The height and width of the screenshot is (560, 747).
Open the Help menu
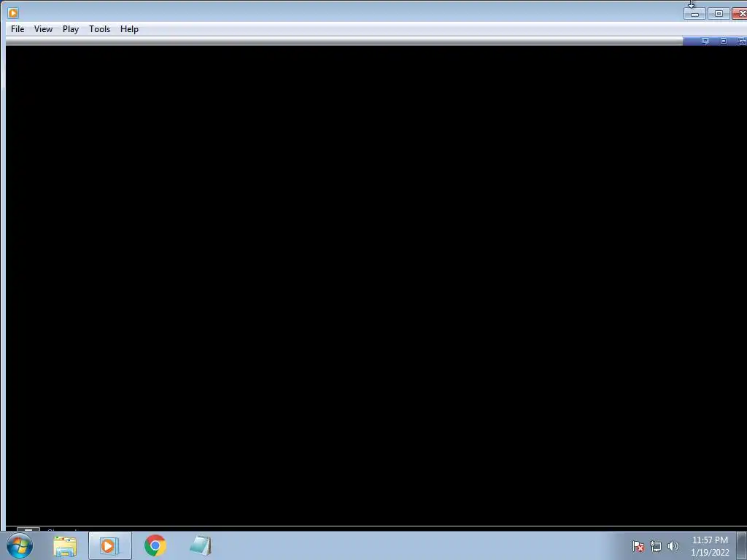pyautogui.click(x=129, y=29)
